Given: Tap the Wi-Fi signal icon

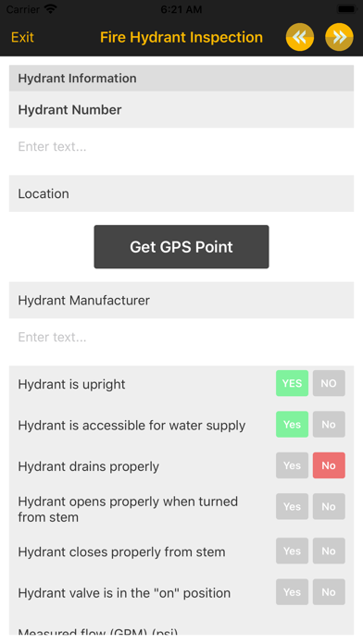Looking at the screenshot, I should (51, 9).
